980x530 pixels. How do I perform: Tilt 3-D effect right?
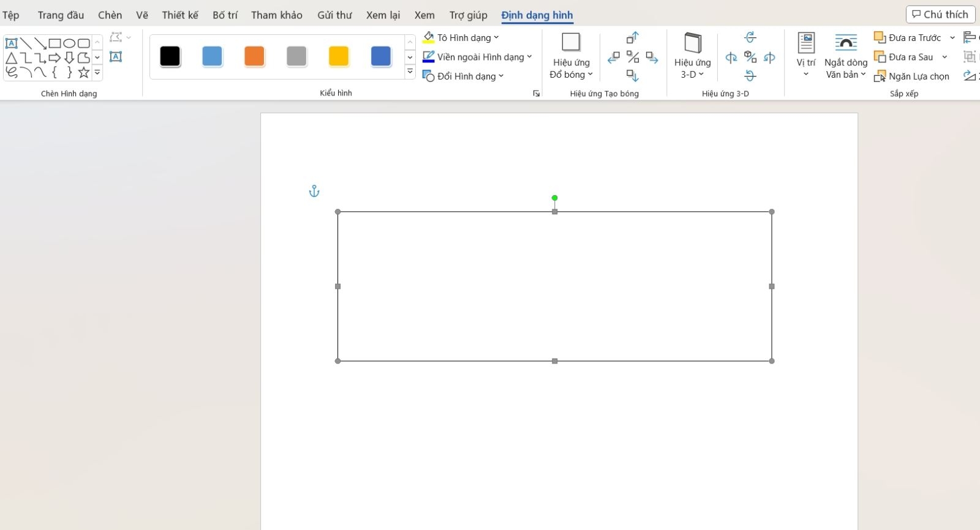coord(770,58)
